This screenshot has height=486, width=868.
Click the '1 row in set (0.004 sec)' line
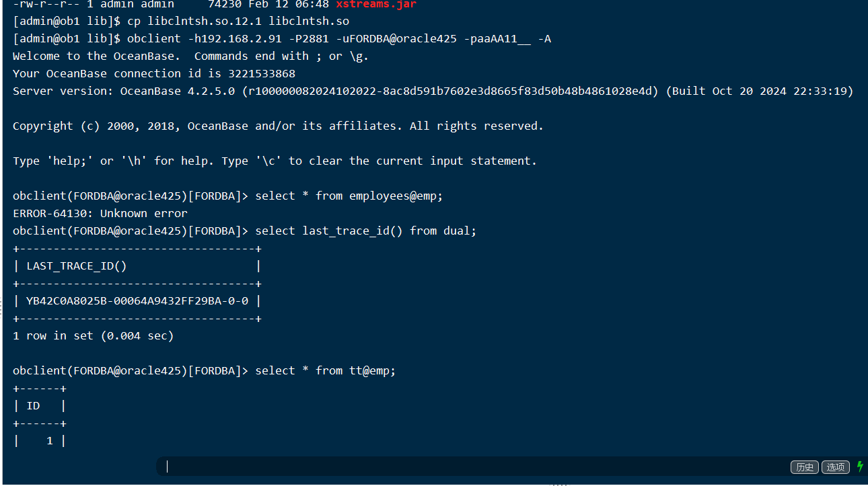[x=93, y=335]
